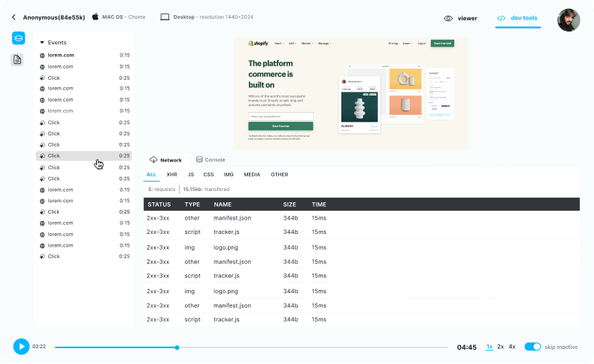Click the '5: requests' summary text
594x364 pixels.
[x=162, y=190]
